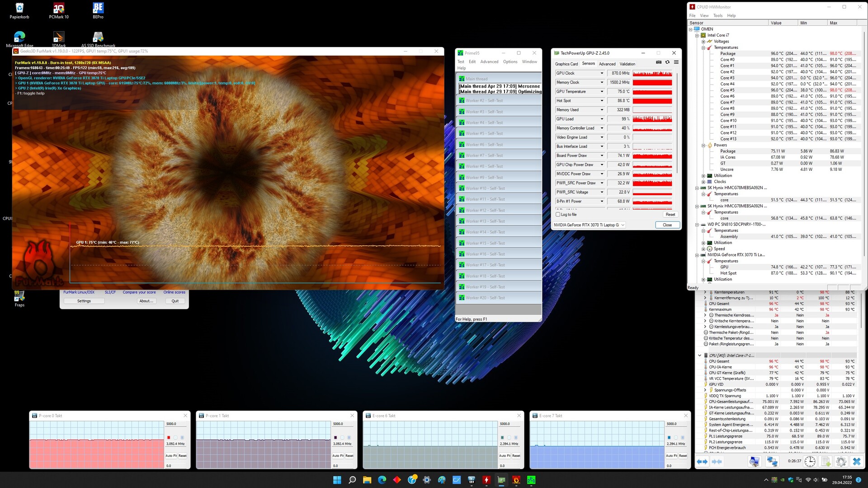868x488 pixels.
Task: Click the GPU-Z refresh sensors icon
Action: click(667, 62)
